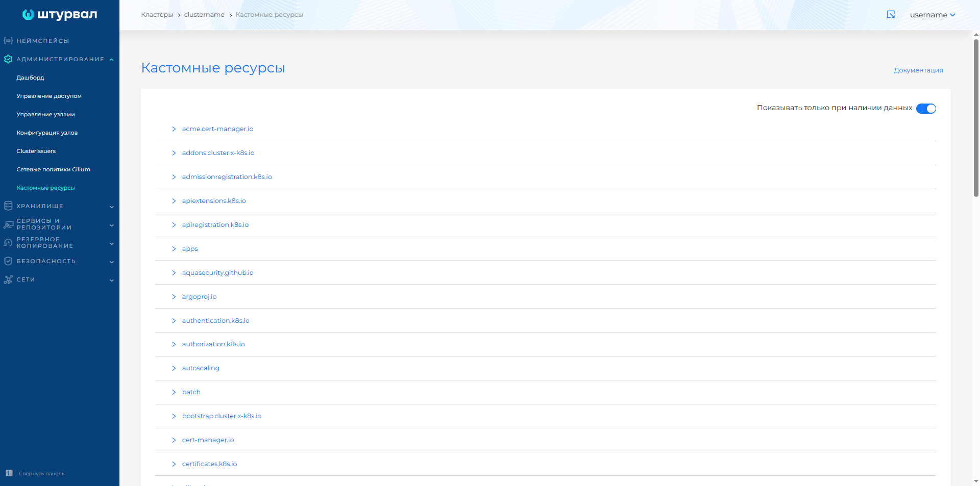
Task: Open Управление доступом menu item
Action: (49, 96)
